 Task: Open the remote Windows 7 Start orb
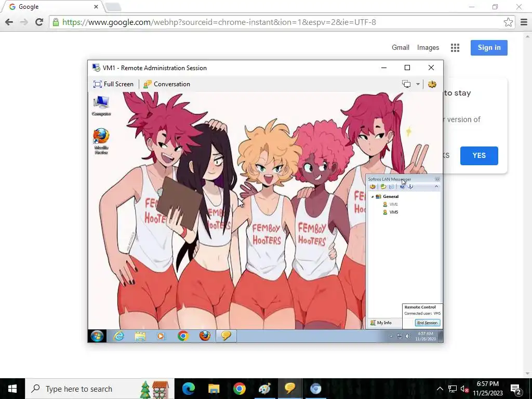pyautogui.click(x=97, y=336)
